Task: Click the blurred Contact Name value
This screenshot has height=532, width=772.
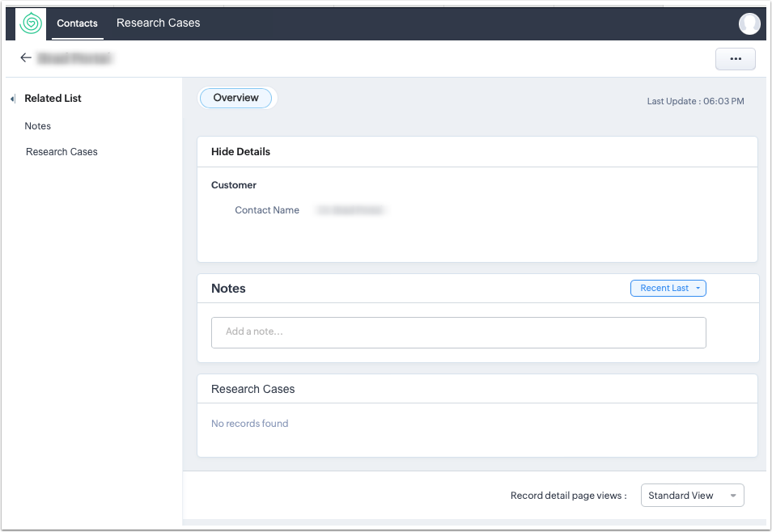Action: coord(350,211)
